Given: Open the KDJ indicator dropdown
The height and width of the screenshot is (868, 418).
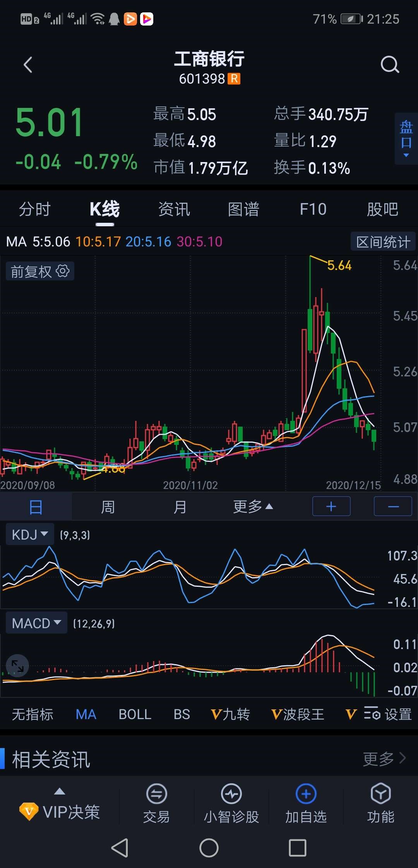Looking at the screenshot, I should click(x=30, y=535).
